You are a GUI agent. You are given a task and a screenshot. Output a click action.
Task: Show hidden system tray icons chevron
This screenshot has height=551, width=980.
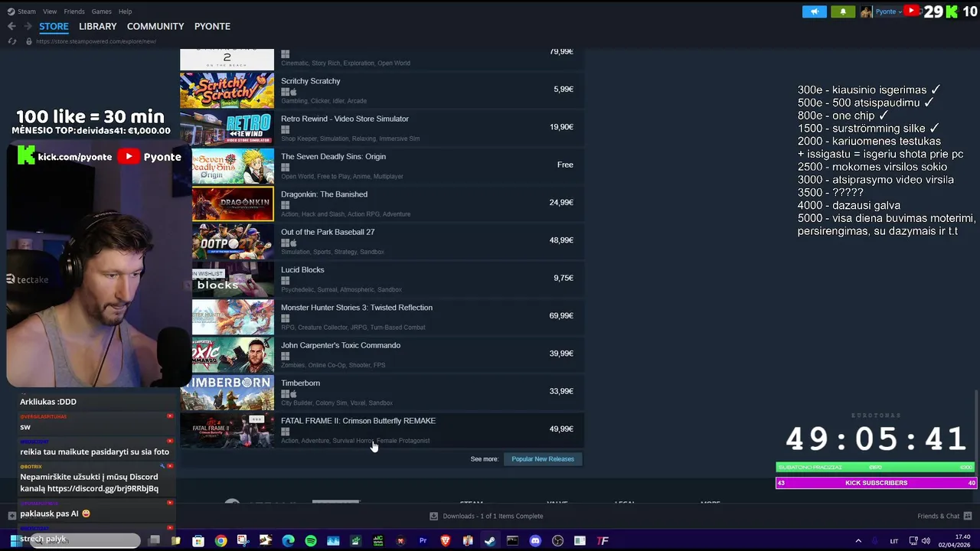pyautogui.click(x=858, y=541)
